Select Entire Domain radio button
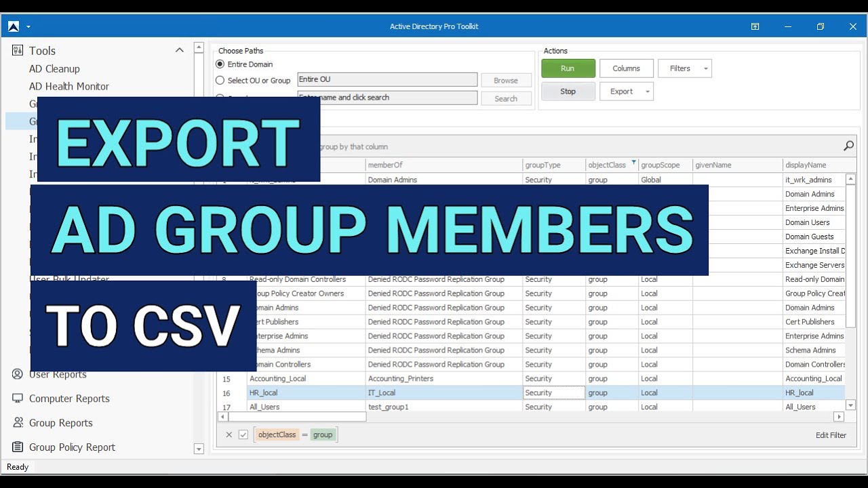Viewport: 868px width, 488px height. pos(220,64)
